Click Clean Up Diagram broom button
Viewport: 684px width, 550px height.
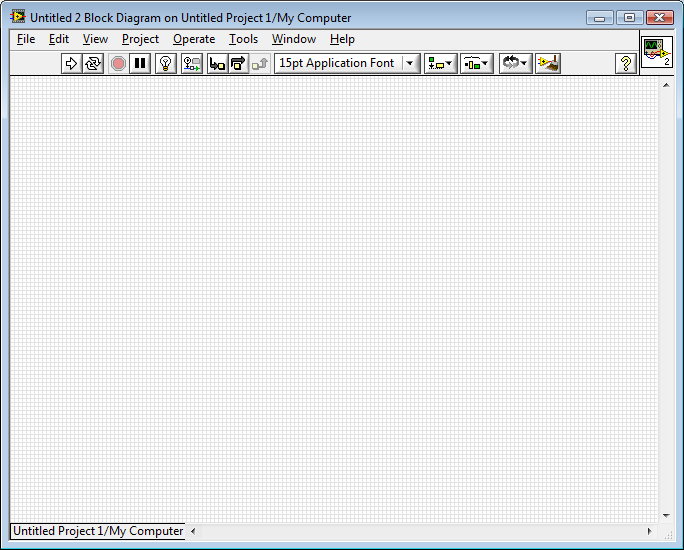pyautogui.click(x=548, y=64)
